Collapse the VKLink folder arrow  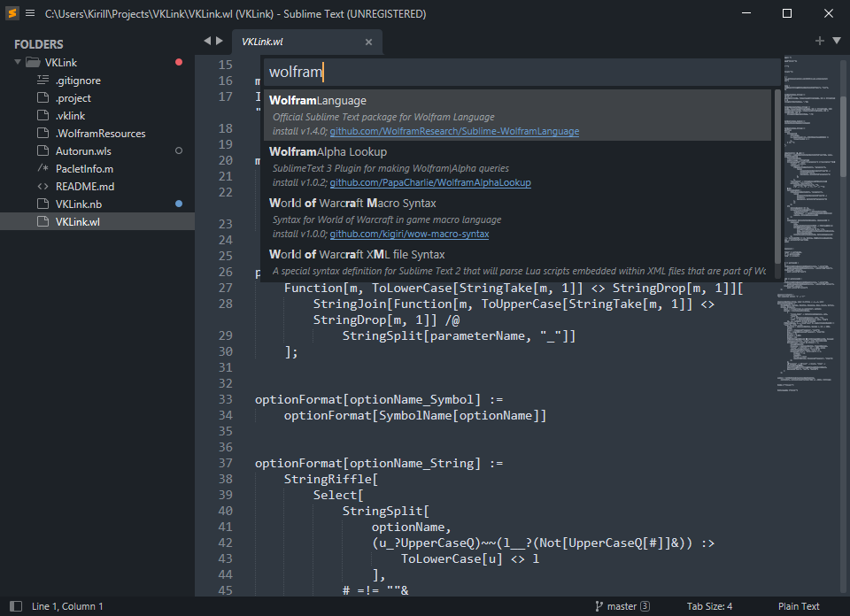[18, 62]
